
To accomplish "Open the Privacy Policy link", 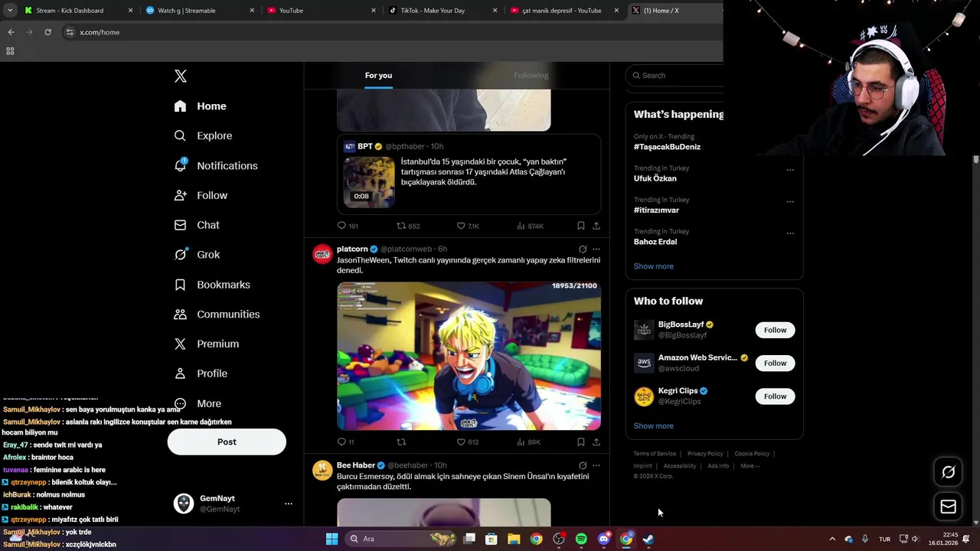I will coord(705,454).
